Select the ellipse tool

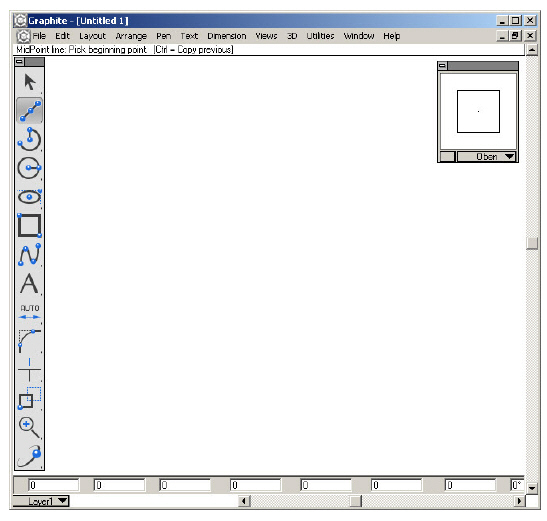30,197
